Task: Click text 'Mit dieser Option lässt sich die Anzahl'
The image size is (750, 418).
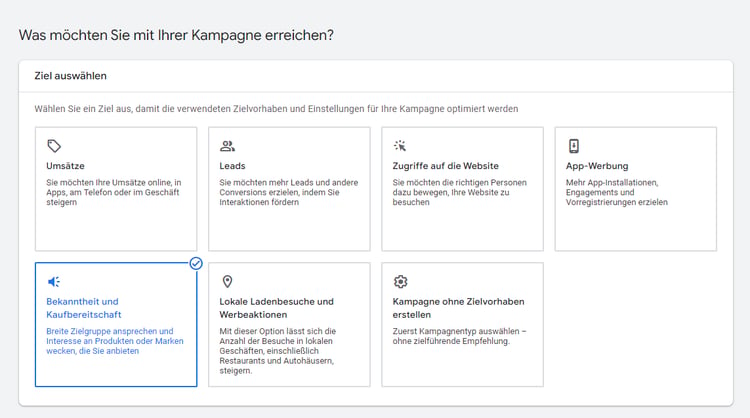Action: [277, 351]
